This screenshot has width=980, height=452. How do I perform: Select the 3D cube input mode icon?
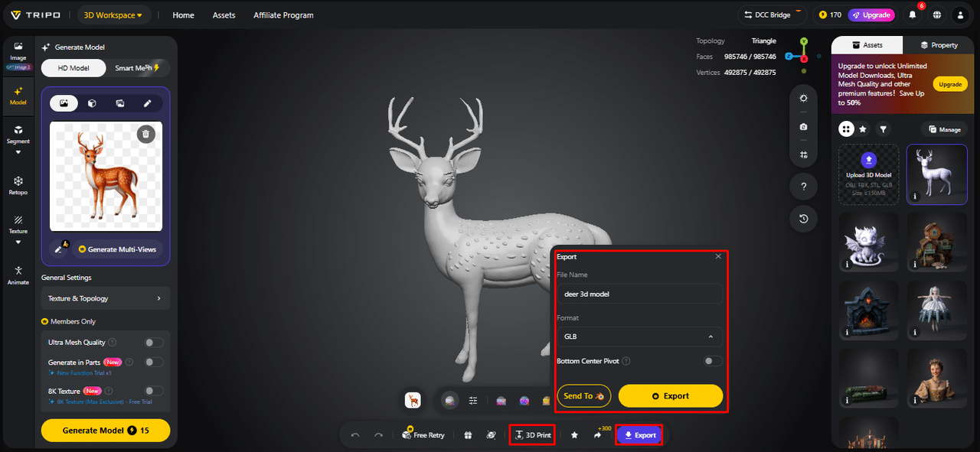click(92, 103)
